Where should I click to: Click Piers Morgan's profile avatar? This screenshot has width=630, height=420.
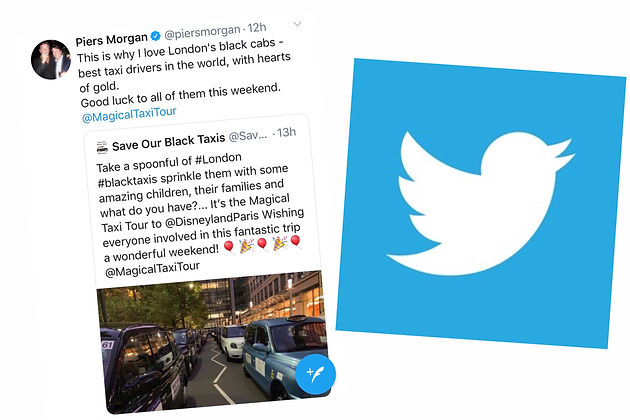(51, 59)
